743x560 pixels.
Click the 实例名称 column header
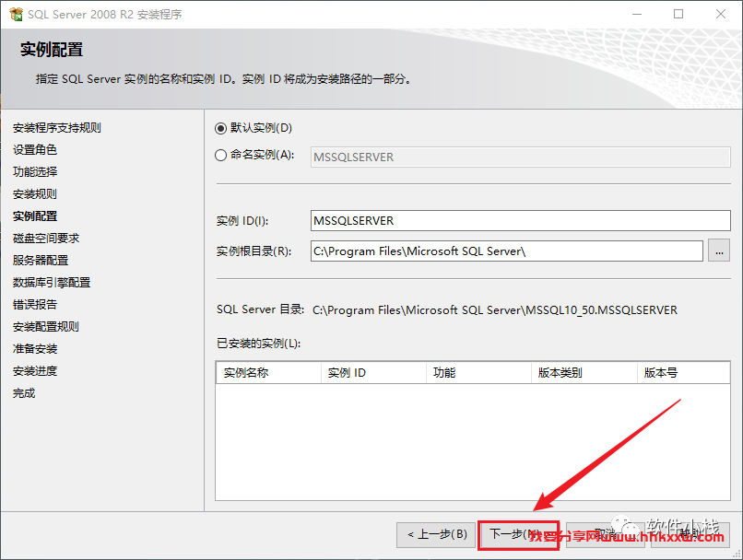point(268,373)
